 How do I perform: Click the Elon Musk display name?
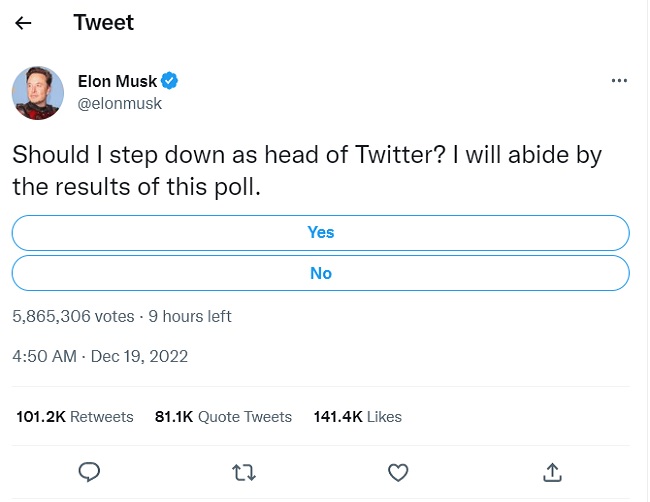pyautogui.click(x=117, y=81)
